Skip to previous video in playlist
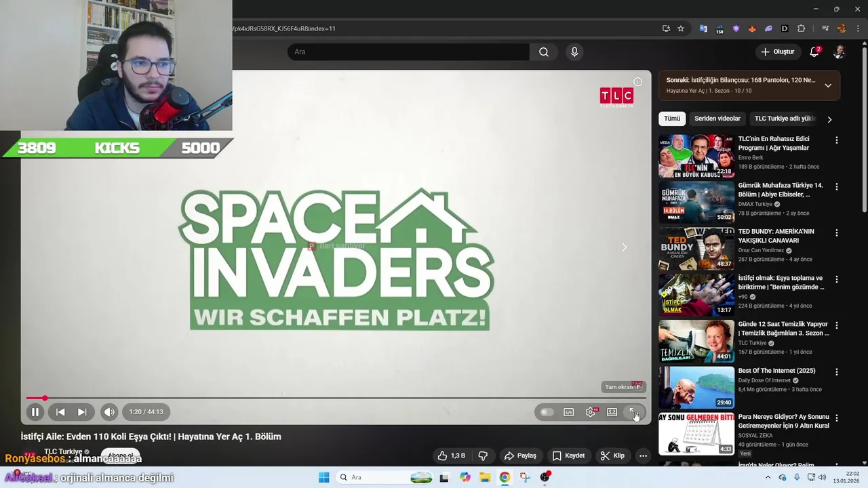Image resolution: width=868 pixels, height=488 pixels. 60,411
